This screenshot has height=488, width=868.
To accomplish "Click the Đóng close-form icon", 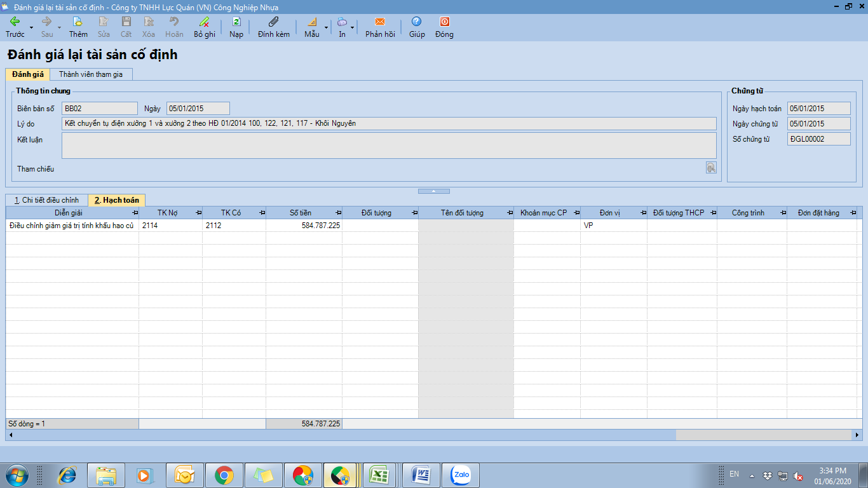I will tap(444, 22).
